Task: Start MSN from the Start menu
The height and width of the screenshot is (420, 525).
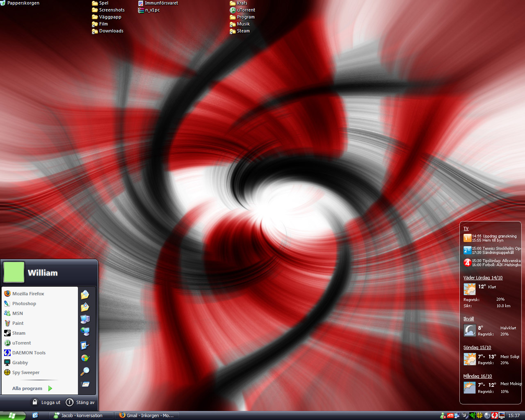Action: click(x=40, y=313)
